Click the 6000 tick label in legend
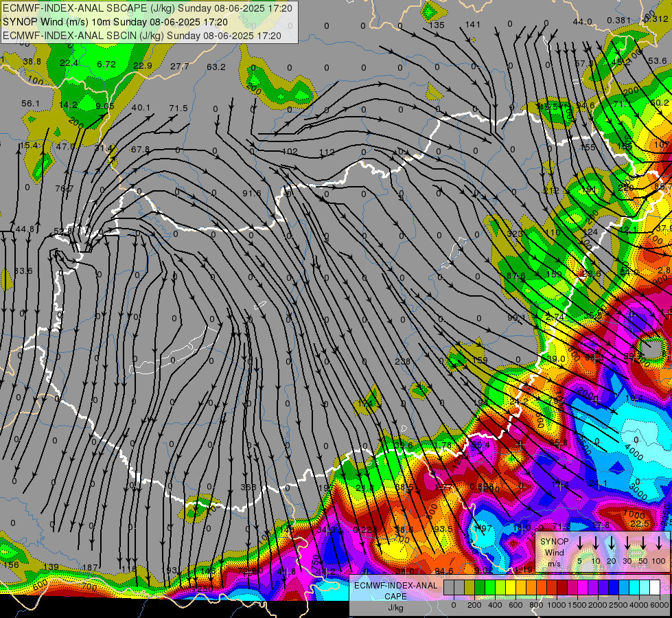The height and width of the screenshot is (618, 672). point(660,605)
